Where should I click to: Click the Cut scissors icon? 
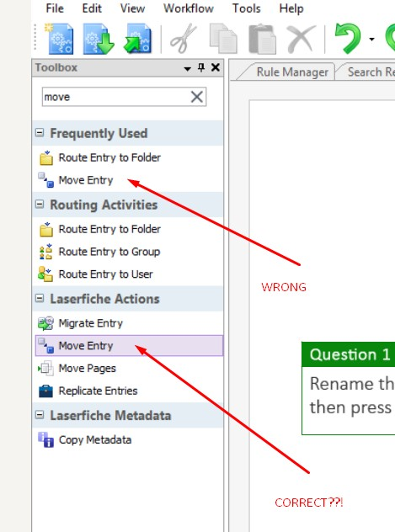coord(184,39)
